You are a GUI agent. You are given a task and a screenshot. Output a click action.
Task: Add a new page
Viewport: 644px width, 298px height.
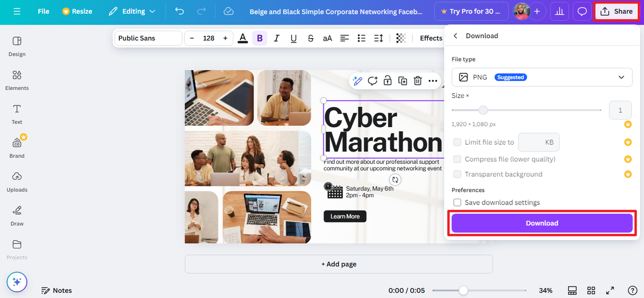point(339,264)
